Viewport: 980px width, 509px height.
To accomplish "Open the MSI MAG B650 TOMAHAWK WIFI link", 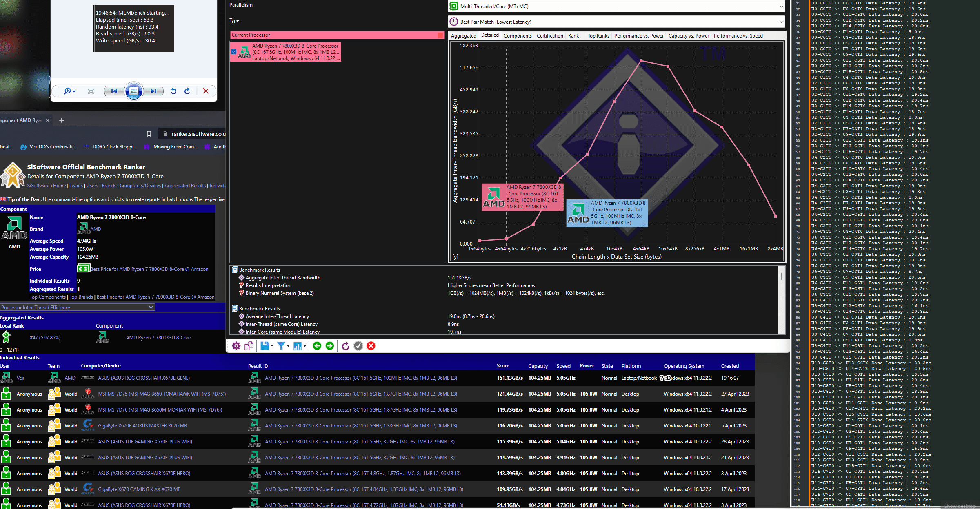I will 162,394.
